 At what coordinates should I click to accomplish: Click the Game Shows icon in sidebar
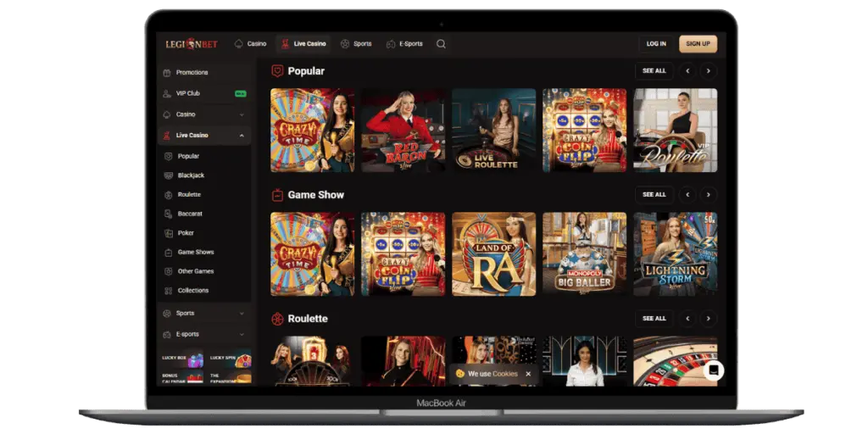pos(169,253)
